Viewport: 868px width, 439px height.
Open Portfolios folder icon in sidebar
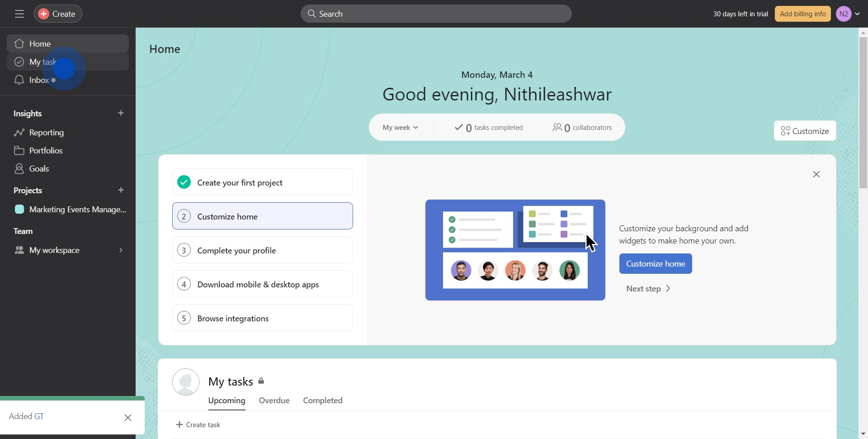point(19,151)
